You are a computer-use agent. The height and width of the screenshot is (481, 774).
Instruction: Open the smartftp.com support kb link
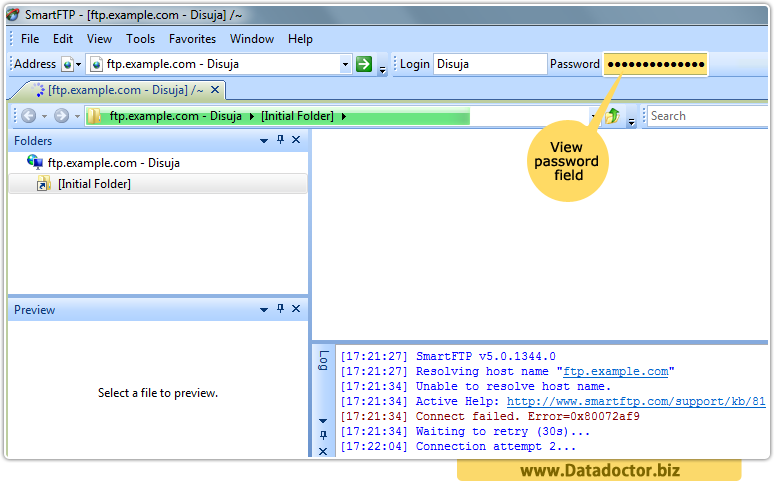click(636, 401)
